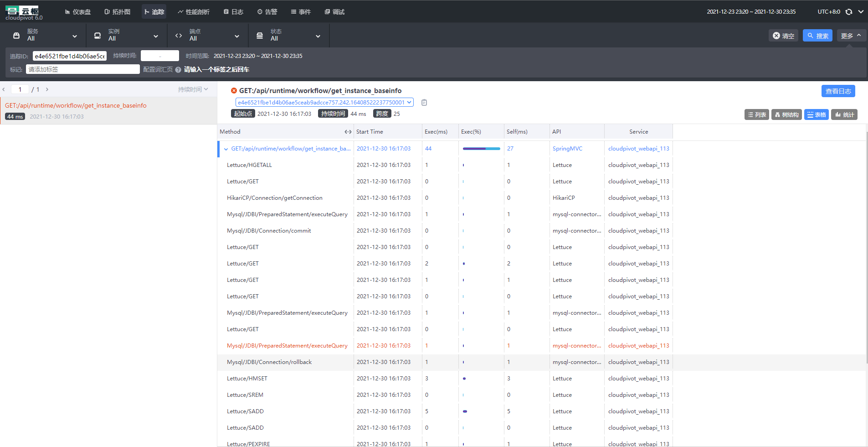Collapse the 更多 more options

pyautogui.click(x=851, y=36)
